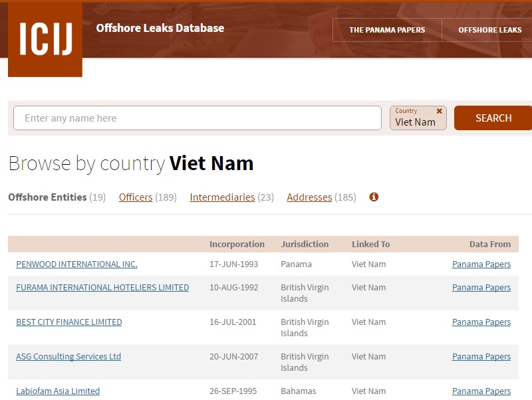The image size is (532, 400).
Task: Open BEST CITY FINANCE LIMITED entity
Action: click(69, 322)
